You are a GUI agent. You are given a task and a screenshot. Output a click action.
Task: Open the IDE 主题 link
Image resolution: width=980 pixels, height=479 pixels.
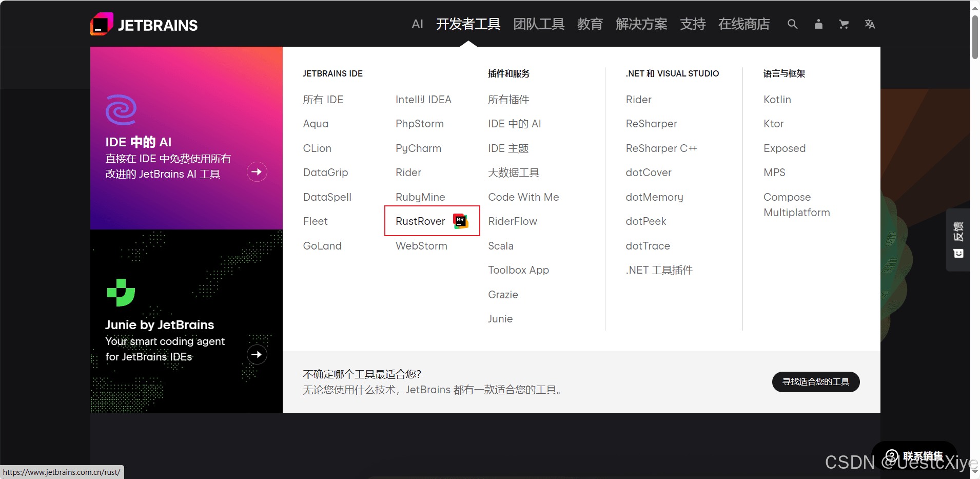(x=508, y=148)
